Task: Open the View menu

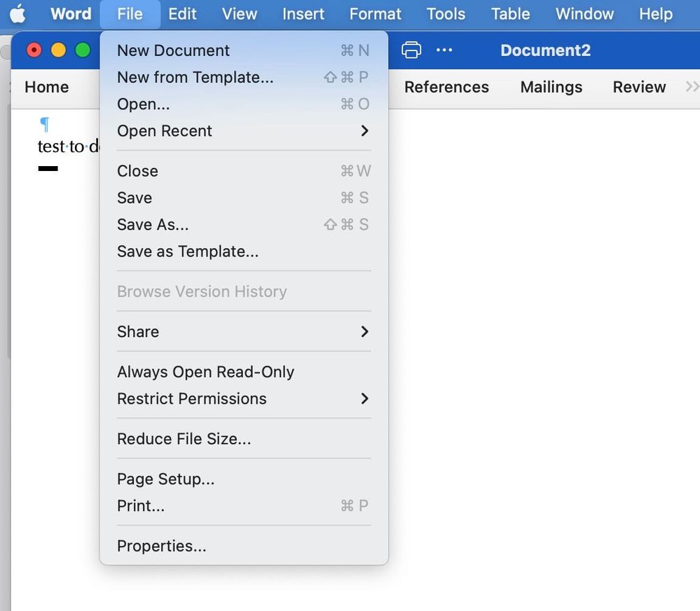Action: [x=239, y=14]
